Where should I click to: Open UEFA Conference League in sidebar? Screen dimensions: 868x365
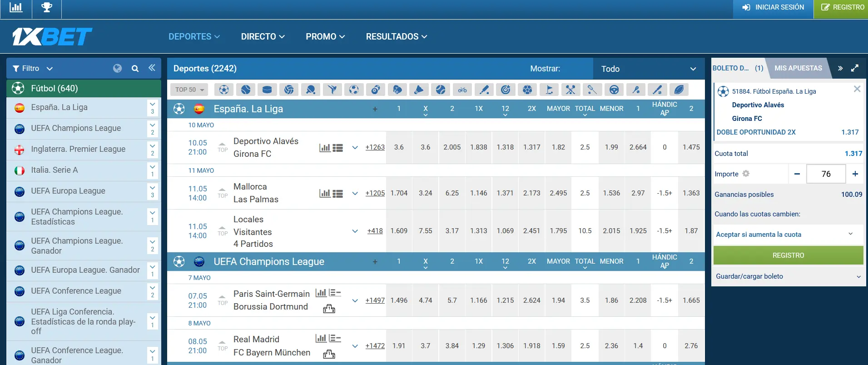click(76, 291)
